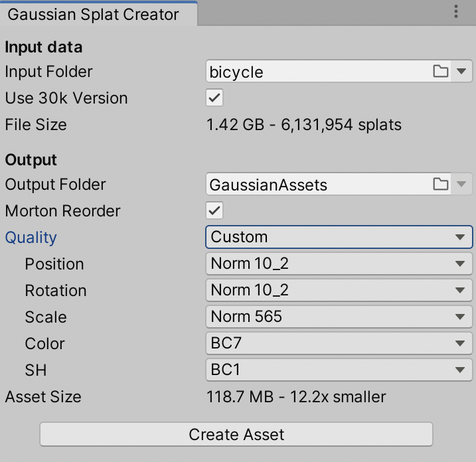Open the Input Folder browse folder icon
Viewport: 476px width, 462px height.
pyautogui.click(x=440, y=71)
